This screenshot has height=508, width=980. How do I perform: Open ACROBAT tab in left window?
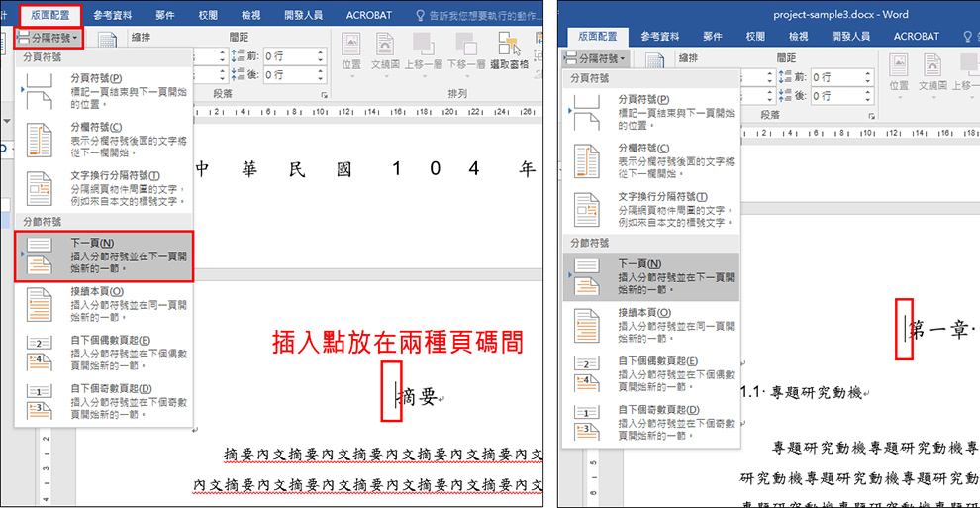point(369,16)
